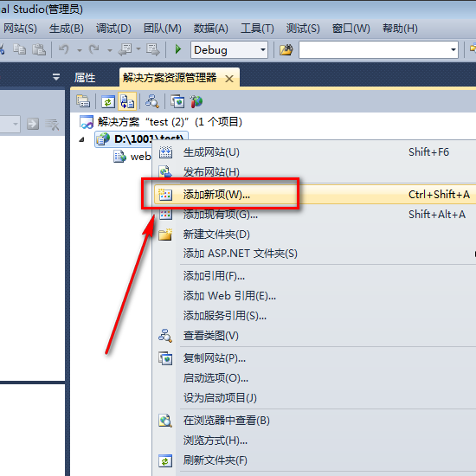Click Properties icon in Solution Explorer toolbar
The width and height of the screenshot is (476, 476).
(83, 101)
